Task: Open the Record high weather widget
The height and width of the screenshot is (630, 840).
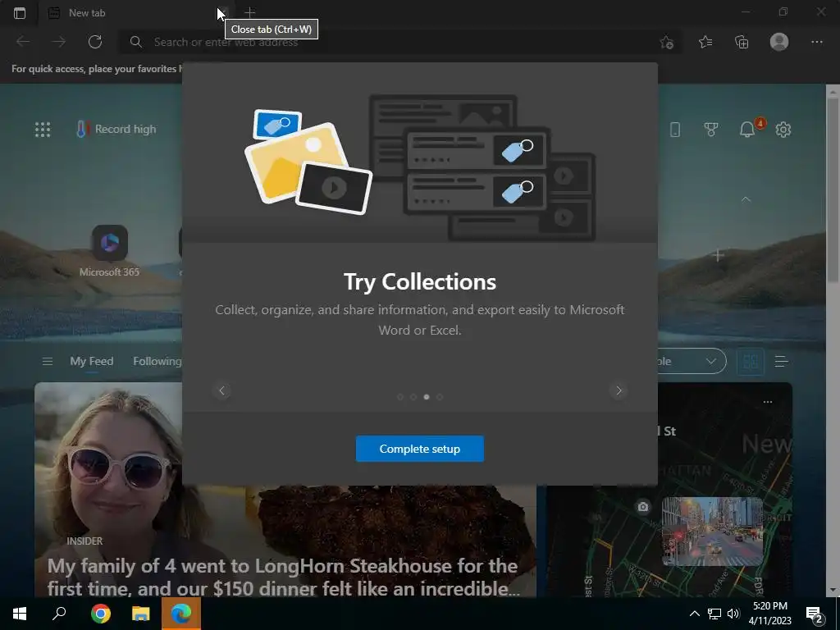Action: 116,129
